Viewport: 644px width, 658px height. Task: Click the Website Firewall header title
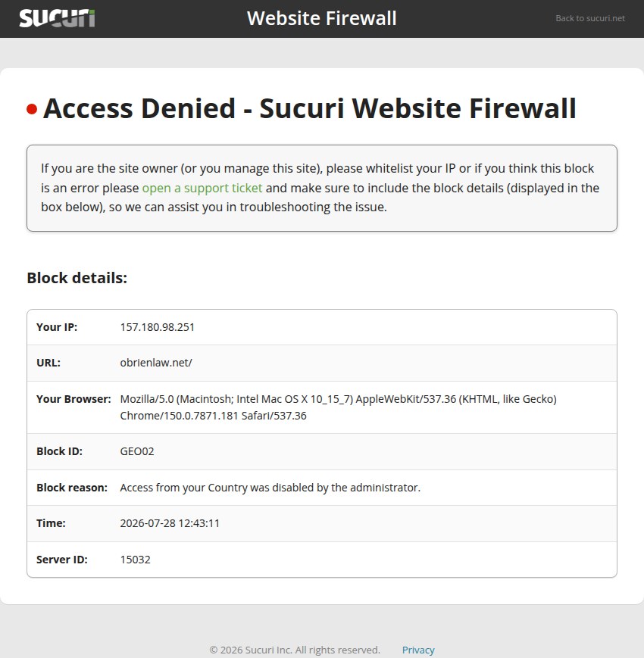pos(321,18)
